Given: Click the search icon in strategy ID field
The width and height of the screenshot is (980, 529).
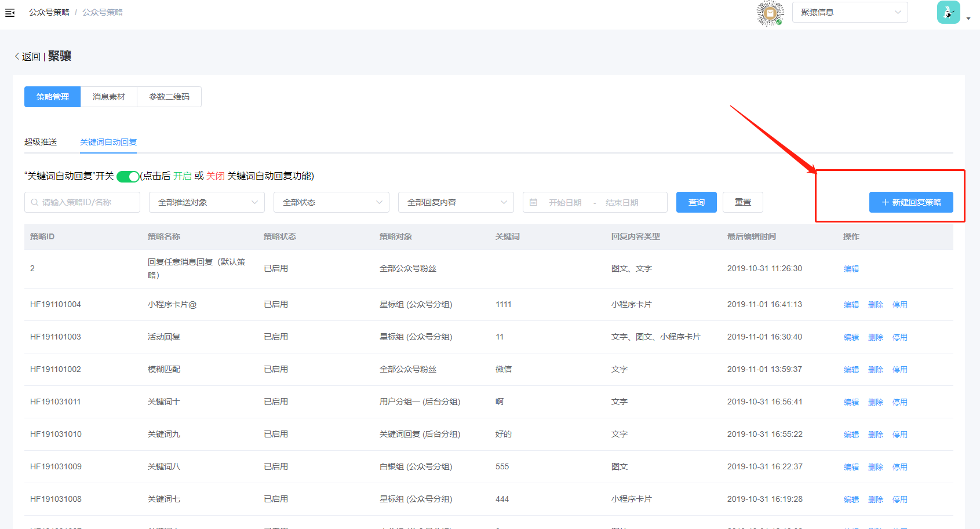Looking at the screenshot, I should coord(35,202).
